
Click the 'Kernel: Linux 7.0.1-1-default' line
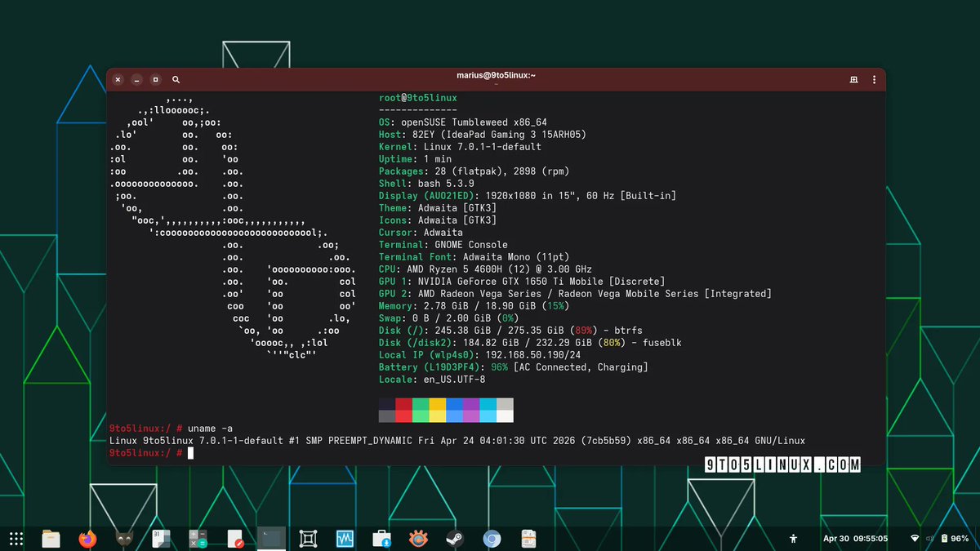[x=460, y=147]
